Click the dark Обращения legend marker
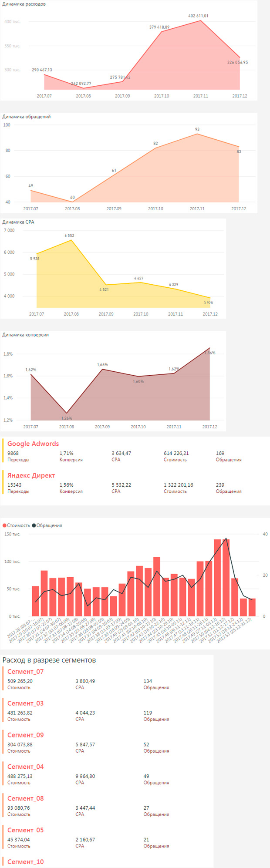This screenshot has width=270, height=868. (x=34, y=525)
